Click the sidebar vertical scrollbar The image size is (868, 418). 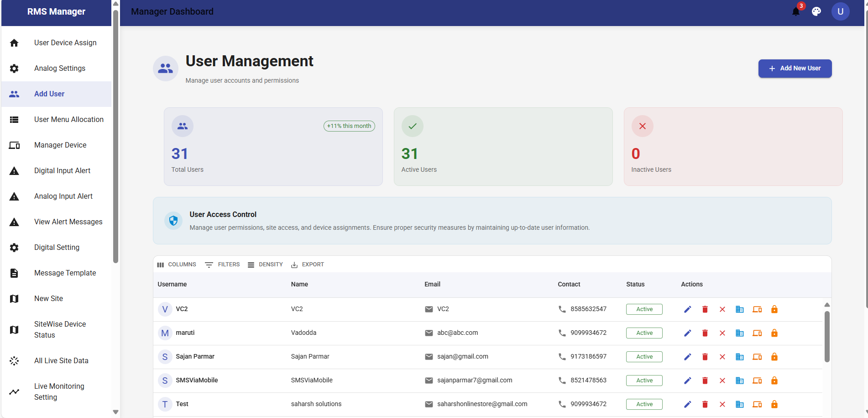click(115, 137)
